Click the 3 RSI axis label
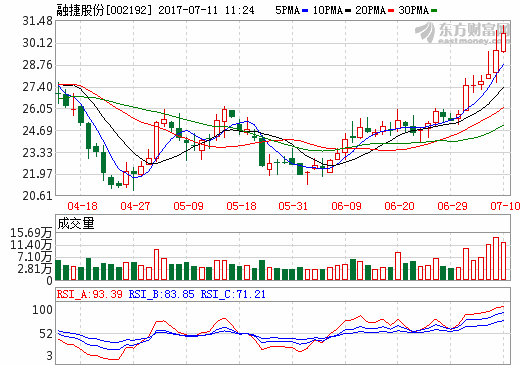The width and height of the screenshot is (520, 365). pos(49,356)
